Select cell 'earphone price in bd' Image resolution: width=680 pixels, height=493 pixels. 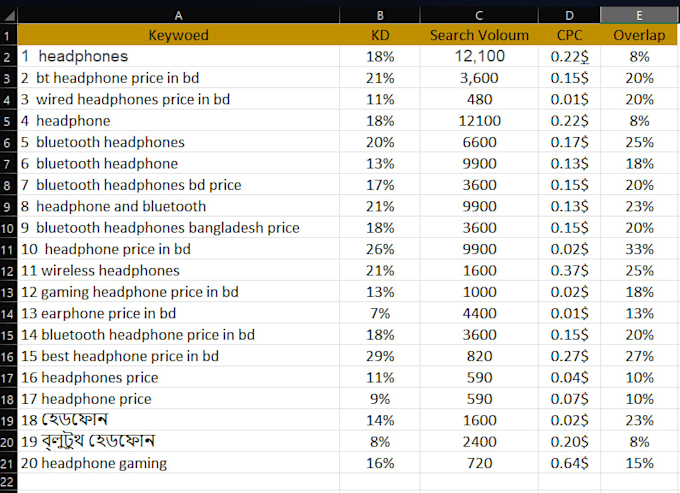[x=178, y=313]
